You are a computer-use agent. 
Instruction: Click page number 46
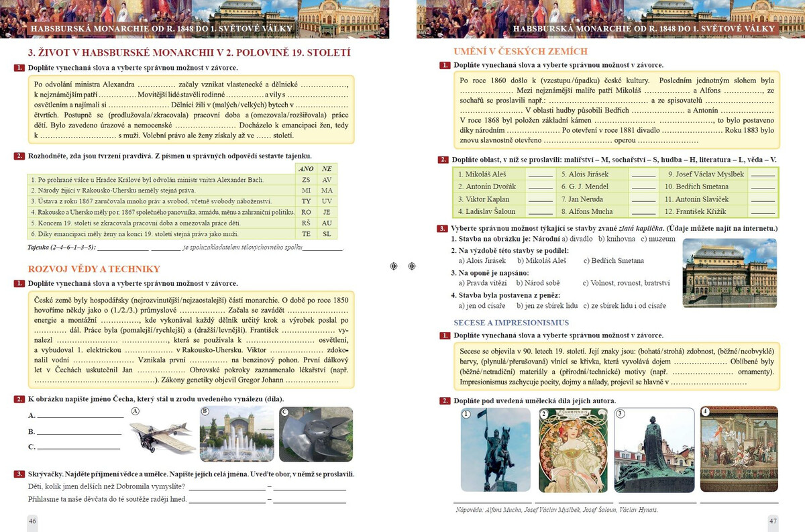pos(32,521)
